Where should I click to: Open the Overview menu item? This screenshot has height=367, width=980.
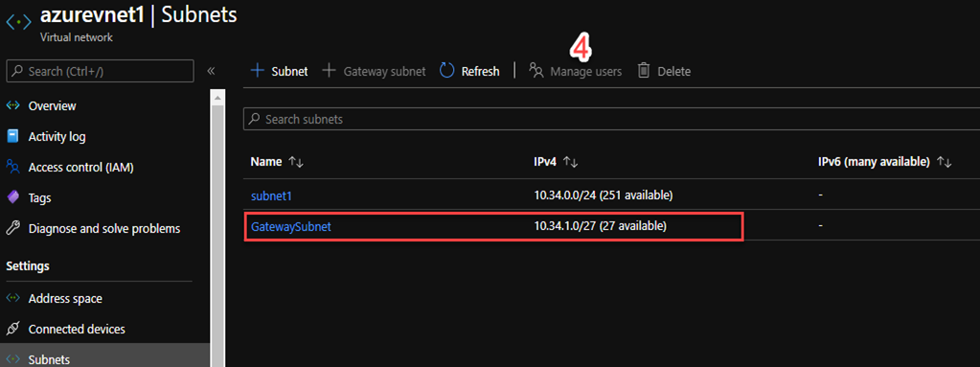pyautogui.click(x=52, y=105)
